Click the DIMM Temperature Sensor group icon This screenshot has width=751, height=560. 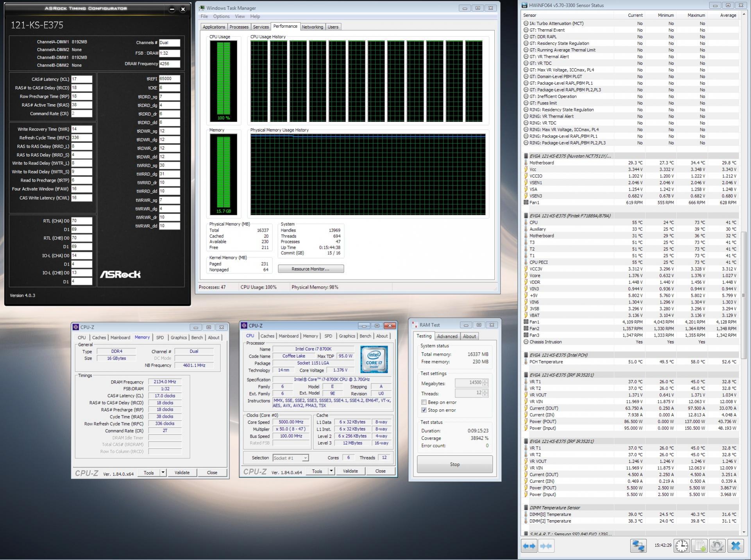(526, 508)
